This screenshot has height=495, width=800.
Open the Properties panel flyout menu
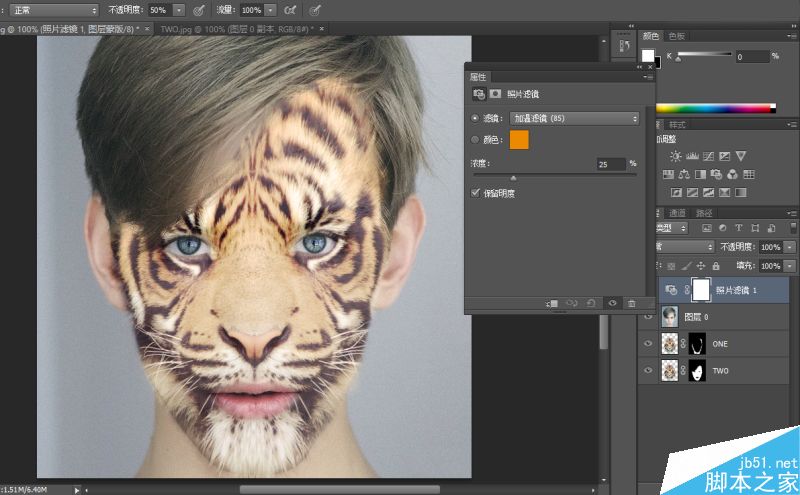pos(648,77)
